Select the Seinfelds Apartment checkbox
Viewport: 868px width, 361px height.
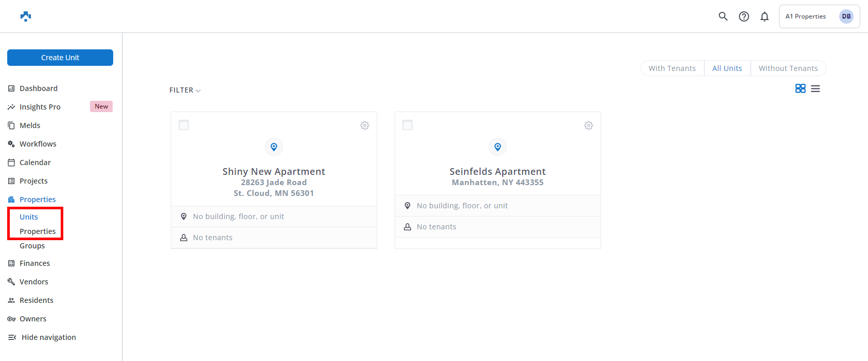pos(408,125)
